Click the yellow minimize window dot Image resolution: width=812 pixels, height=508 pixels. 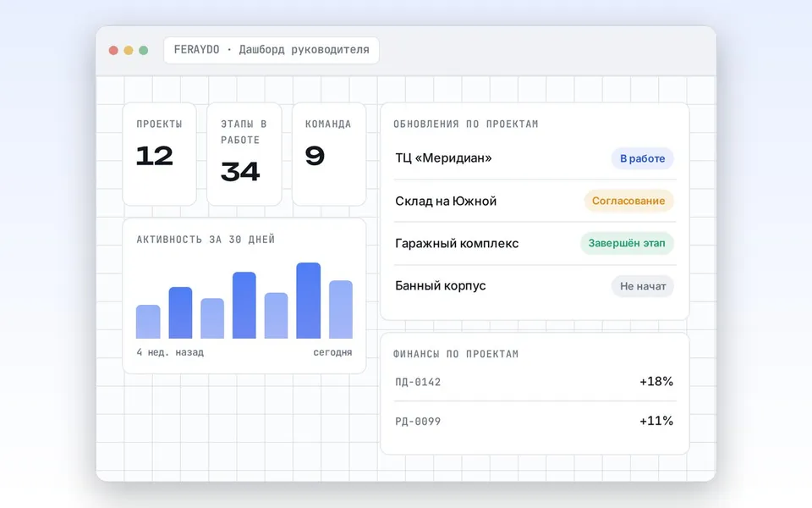(129, 50)
